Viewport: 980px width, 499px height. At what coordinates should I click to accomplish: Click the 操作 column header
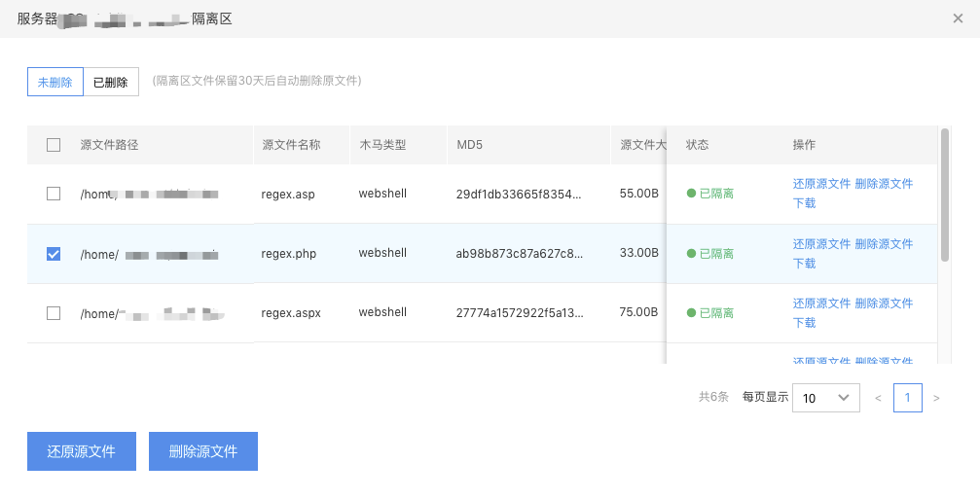pyautogui.click(x=805, y=145)
